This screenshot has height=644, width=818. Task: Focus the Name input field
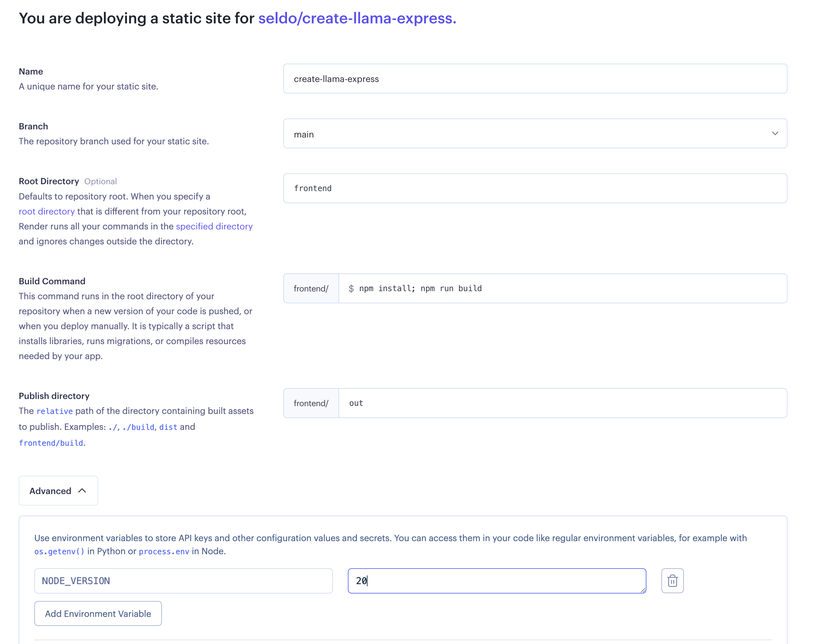point(535,79)
